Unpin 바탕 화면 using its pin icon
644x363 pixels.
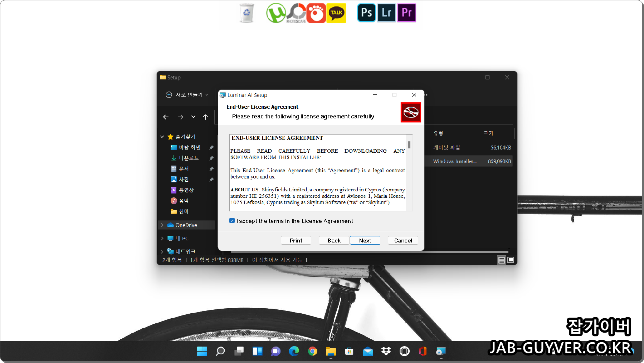tap(211, 147)
